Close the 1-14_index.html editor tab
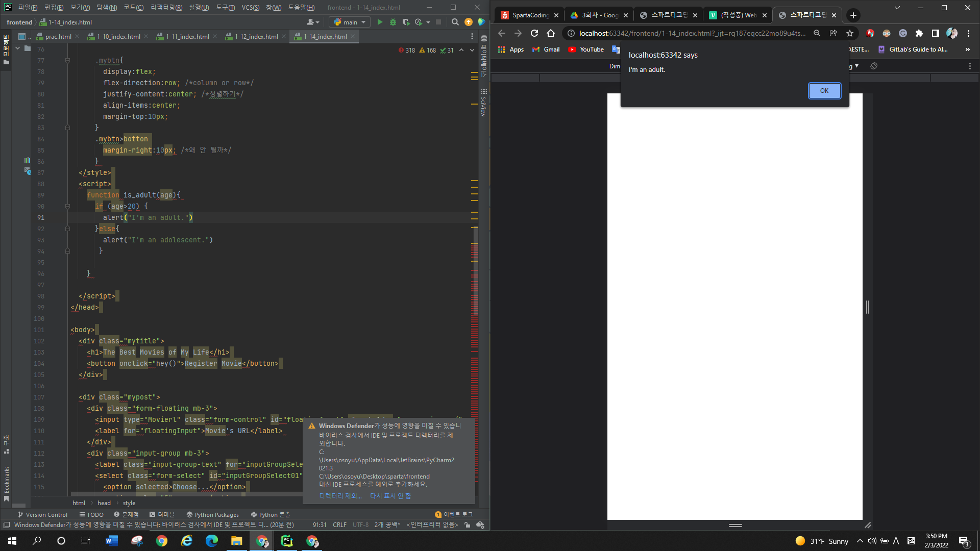This screenshot has height=551, width=980. pyautogui.click(x=353, y=36)
